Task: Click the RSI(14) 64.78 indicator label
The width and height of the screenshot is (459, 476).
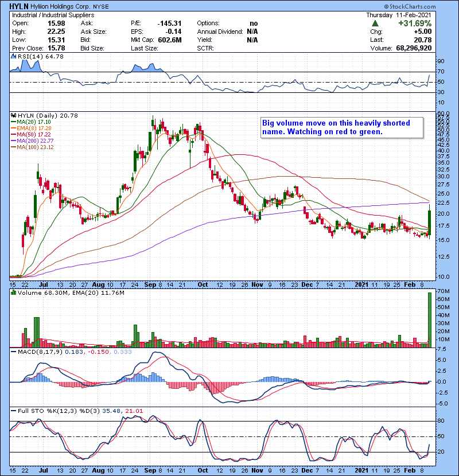Action: pos(40,56)
